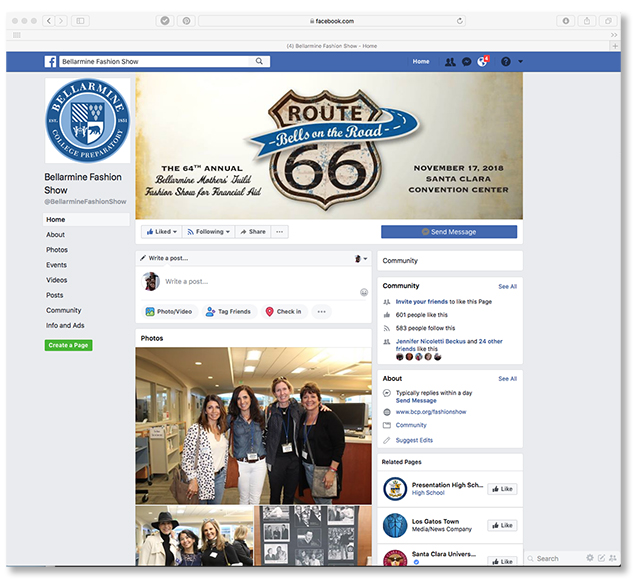Open chat settings gear icon

pos(590,558)
